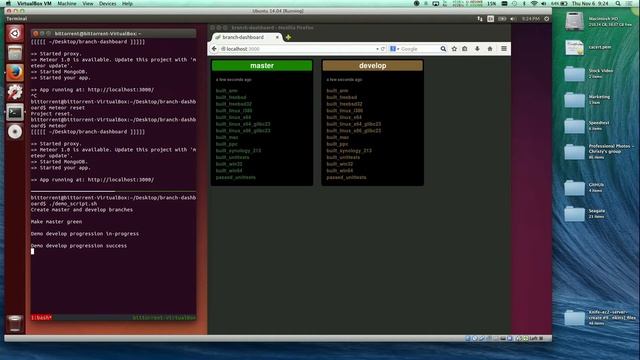Select the branch-dashboard Firefox tab

pos(247,37)
